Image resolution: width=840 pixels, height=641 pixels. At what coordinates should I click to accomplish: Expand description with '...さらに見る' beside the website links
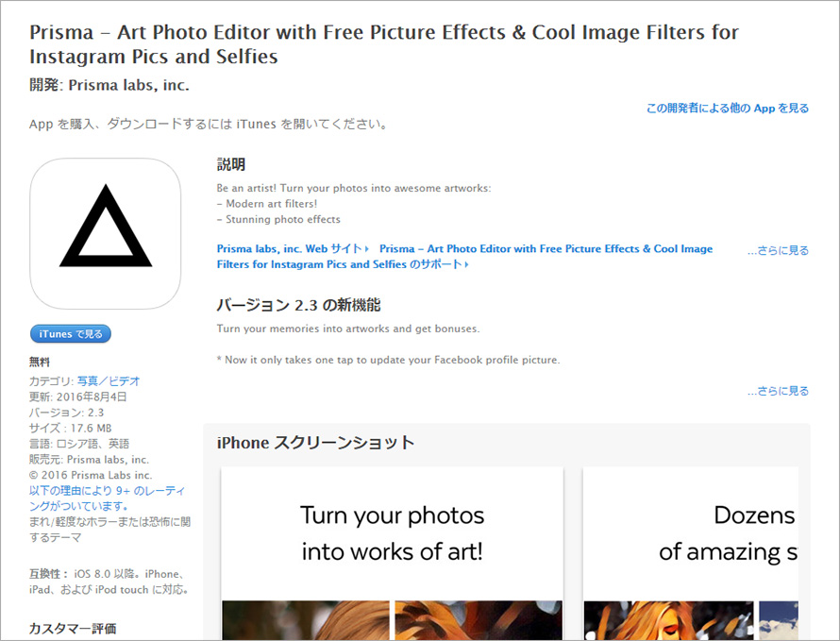tap(778, 250)
